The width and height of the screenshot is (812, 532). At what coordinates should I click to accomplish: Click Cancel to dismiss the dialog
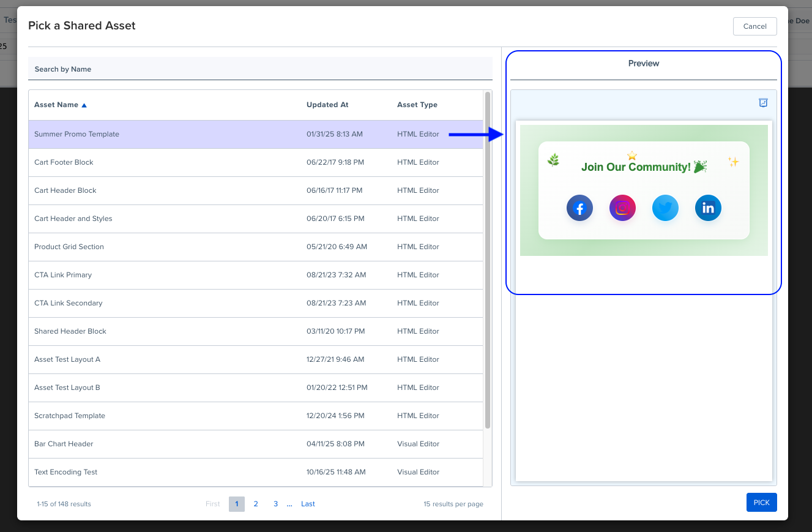pos(754,26)
